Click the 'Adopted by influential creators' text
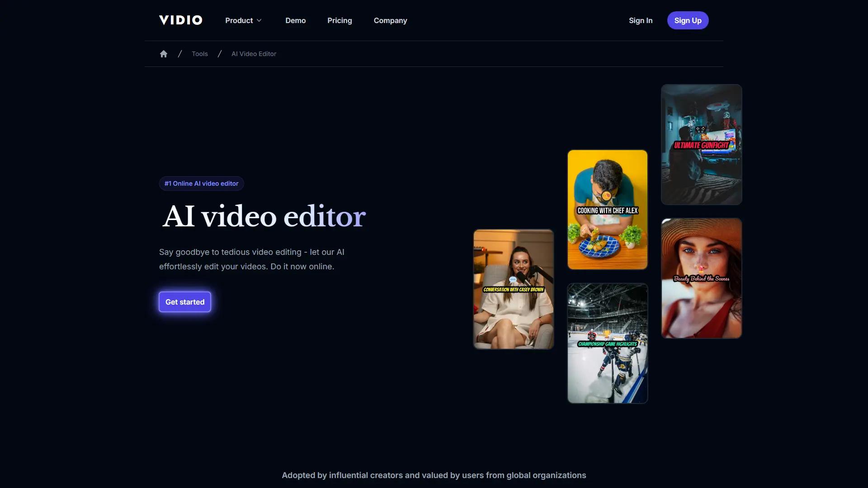The width and height of the screenshot is (868, 488). tap(434, 475)
